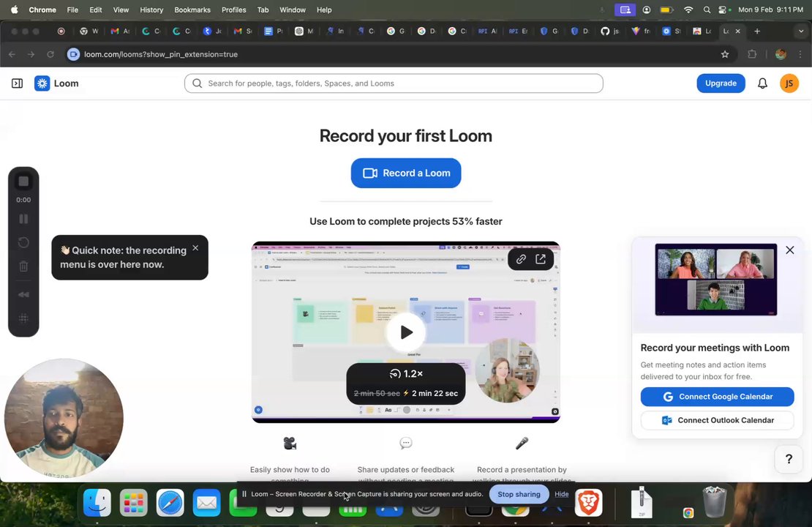Screen dimensions: 812x527
Task: Dismiss the Quick note tooltip
Action: [195, 248]
